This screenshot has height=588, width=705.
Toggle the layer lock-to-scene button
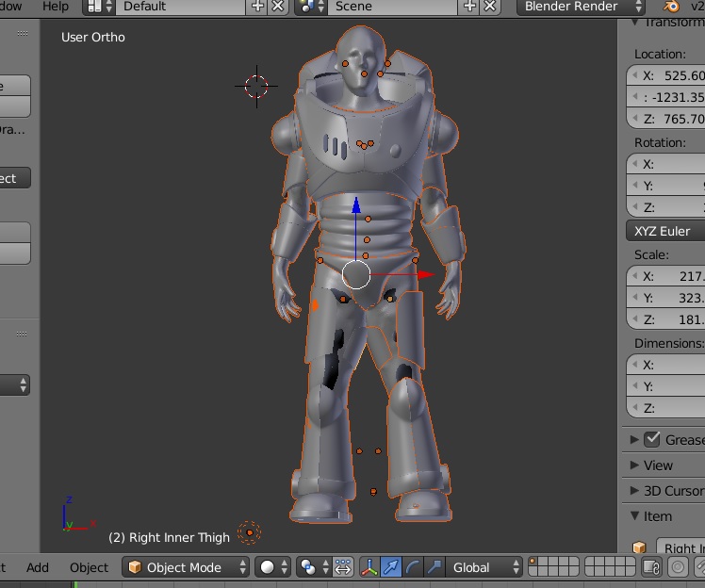pos(651,567)
